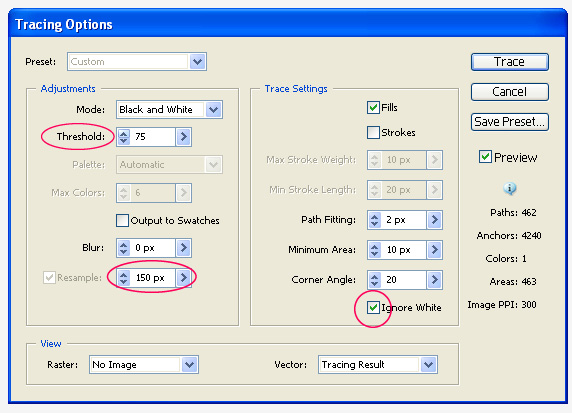Open the Mode dropdown
Screen dimensions: 572x413
click(x=214, y=109)
